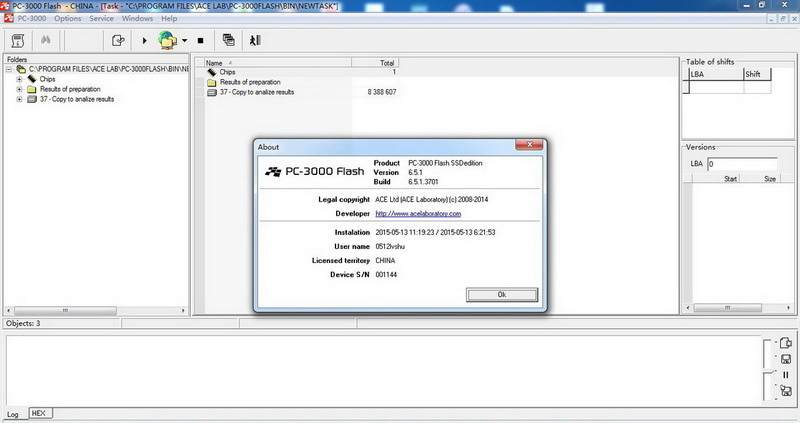
Task: Click the binoculars search icon in toolbar
Action: 45,40
